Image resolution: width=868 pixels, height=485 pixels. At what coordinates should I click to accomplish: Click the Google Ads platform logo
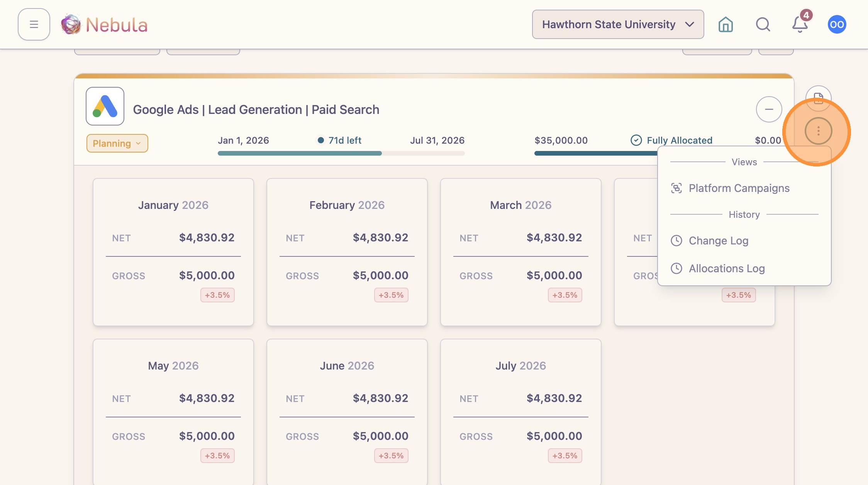pyautogui.click(x=105, y=106)
